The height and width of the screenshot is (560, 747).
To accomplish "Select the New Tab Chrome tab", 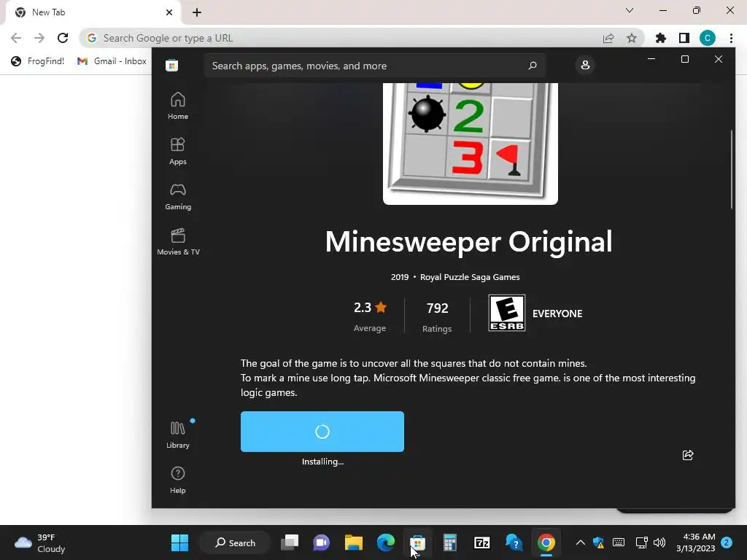I will (x=93, y=12).
